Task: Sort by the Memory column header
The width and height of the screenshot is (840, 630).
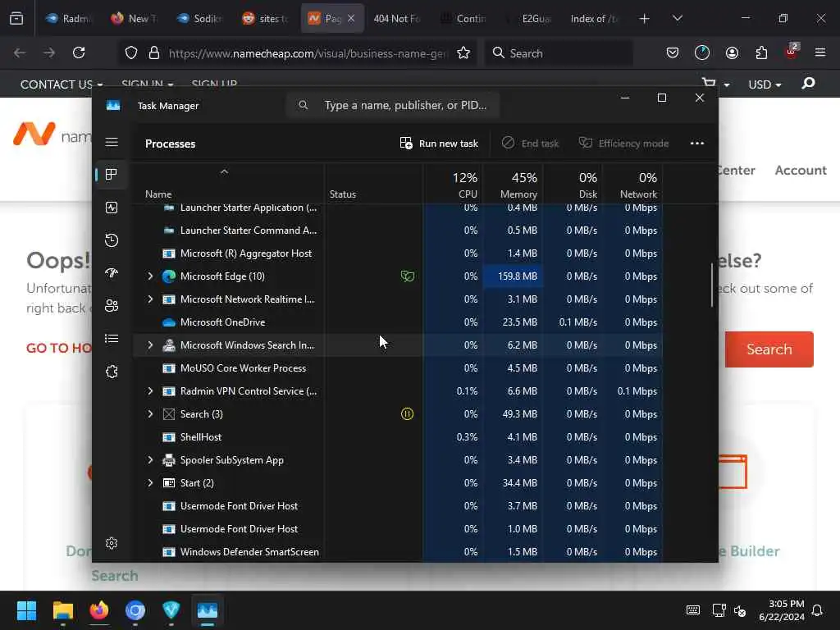Action: pos(514,185)
